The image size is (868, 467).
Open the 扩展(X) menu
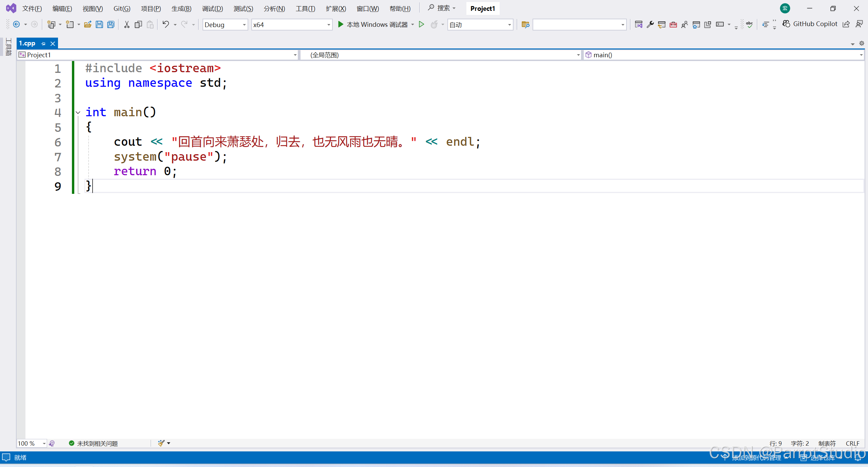[336, 8]
